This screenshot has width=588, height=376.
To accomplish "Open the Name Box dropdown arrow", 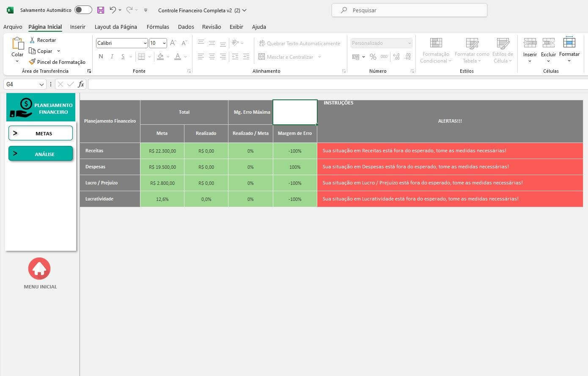I will coord(41,85).
